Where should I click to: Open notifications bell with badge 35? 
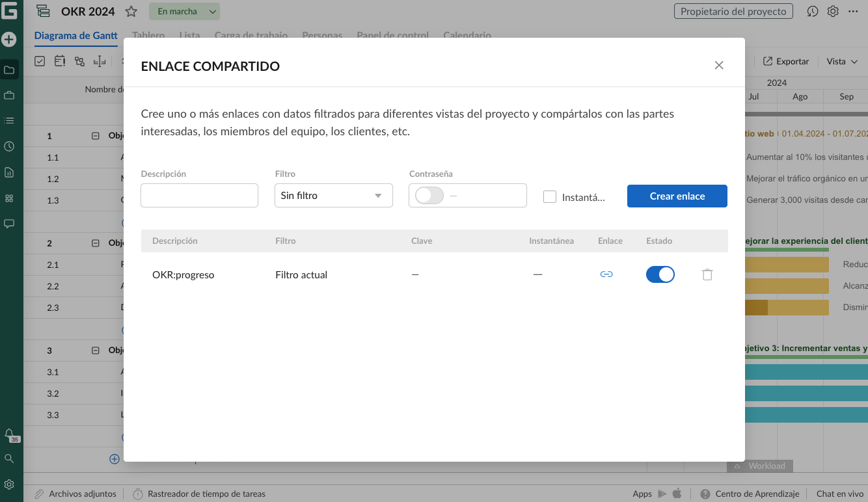click(x=9, y=434)
